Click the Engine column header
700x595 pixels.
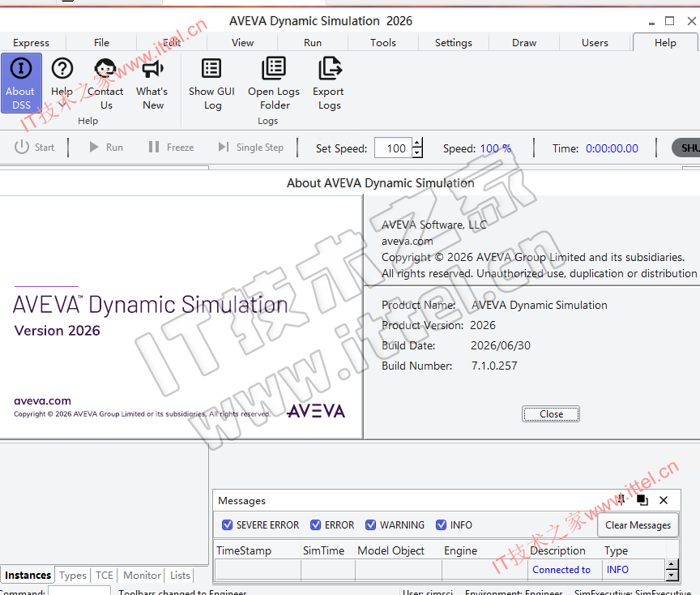[485, 550]
